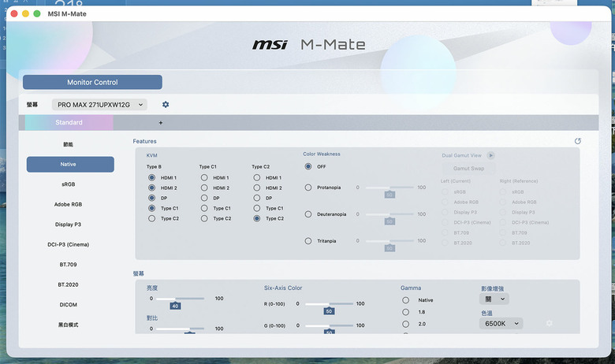Click the Monitor Control button
The height and width of the screenshot is (364, 615).
click(92, 82)
